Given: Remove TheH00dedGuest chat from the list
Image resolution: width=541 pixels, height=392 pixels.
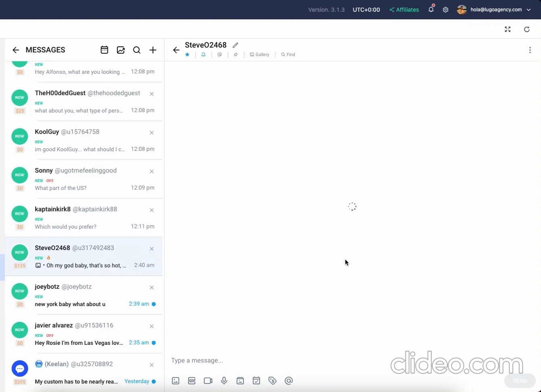Looking at the screenshot, I should [152, 94].
